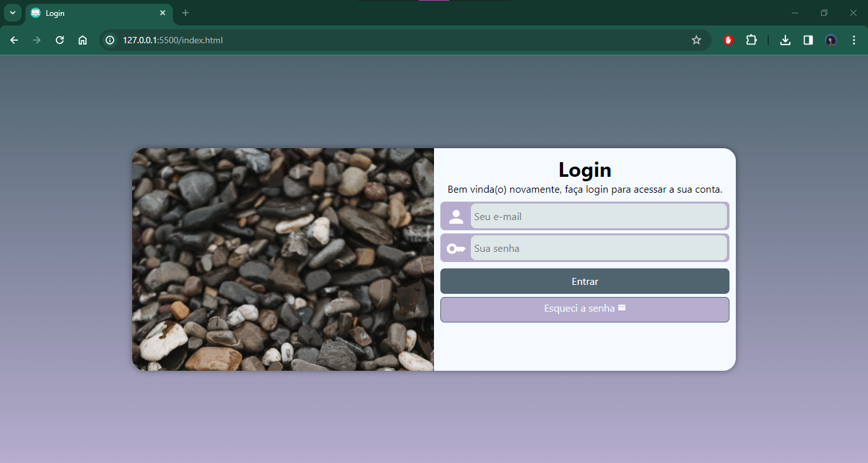The height and width of the screenshot is (463, 868).
Task: Open a new browser tab
Action: [186, 13]
